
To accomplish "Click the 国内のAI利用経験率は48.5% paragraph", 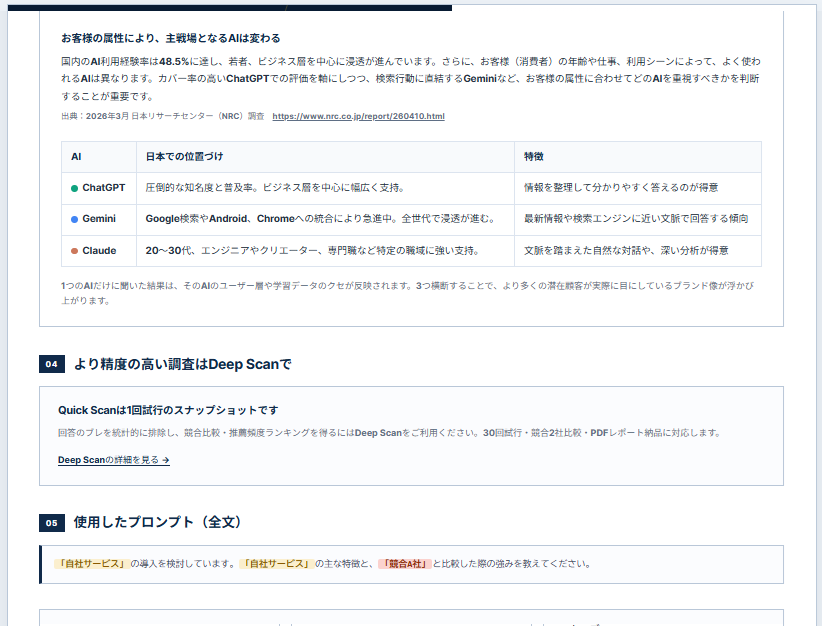I will (x=410, y=79).
